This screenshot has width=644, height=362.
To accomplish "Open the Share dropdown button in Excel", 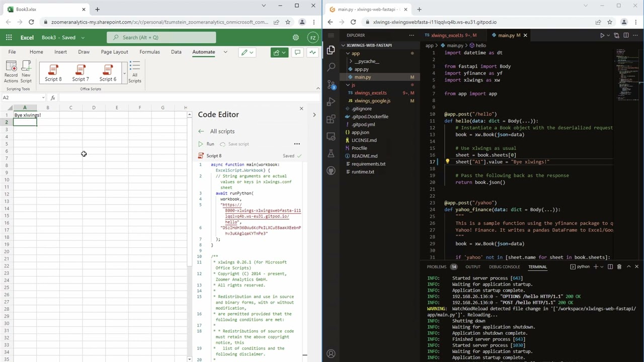I will point(280,52).
